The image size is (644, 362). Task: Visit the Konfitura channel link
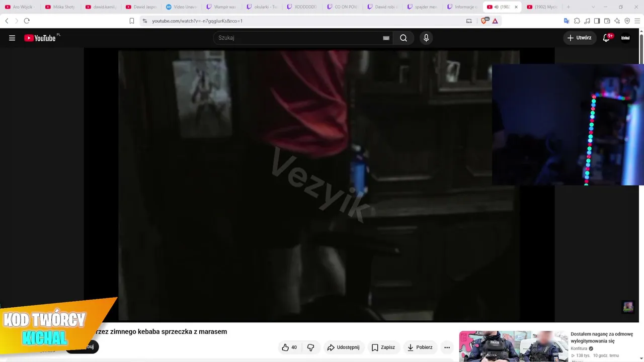[579, 348]
